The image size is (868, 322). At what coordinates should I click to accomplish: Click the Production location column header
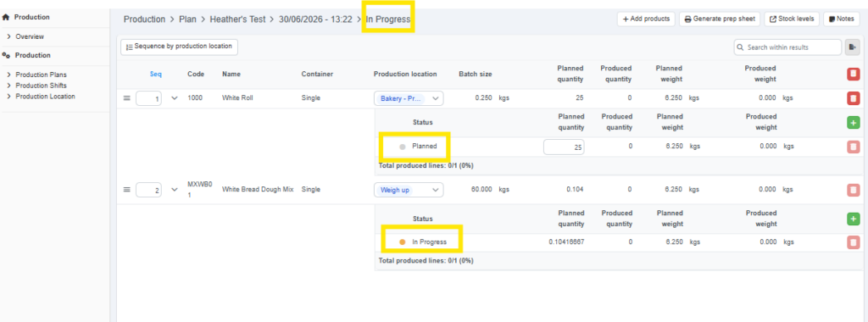point(405,74)
